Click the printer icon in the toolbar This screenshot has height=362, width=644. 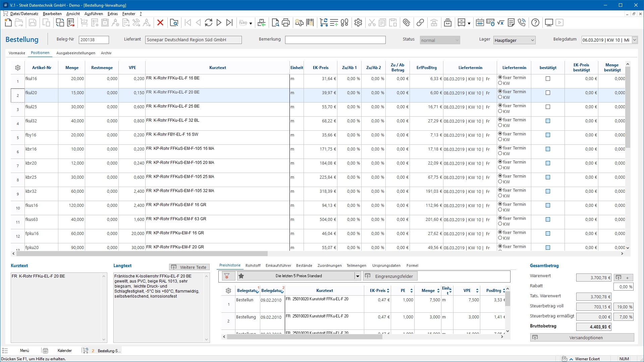point(286,23)
